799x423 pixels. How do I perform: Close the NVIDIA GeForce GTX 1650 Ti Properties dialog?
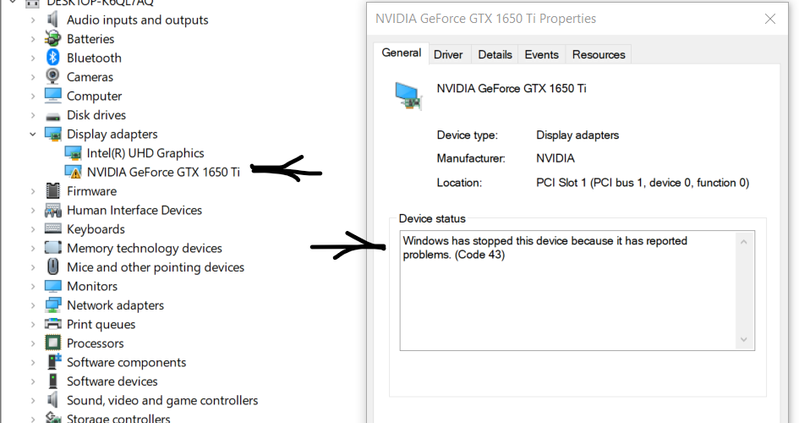pos(770,19)
